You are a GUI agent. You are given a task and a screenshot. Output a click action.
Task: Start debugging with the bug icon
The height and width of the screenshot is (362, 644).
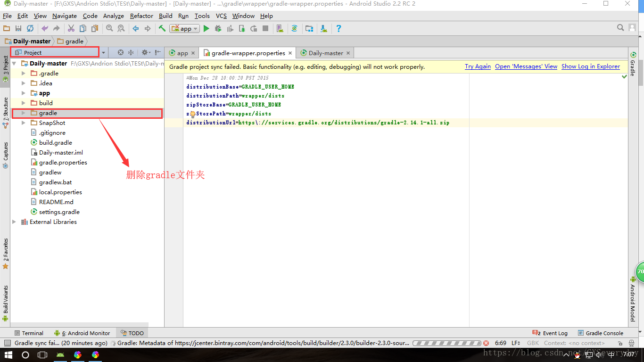coord(218,29)
